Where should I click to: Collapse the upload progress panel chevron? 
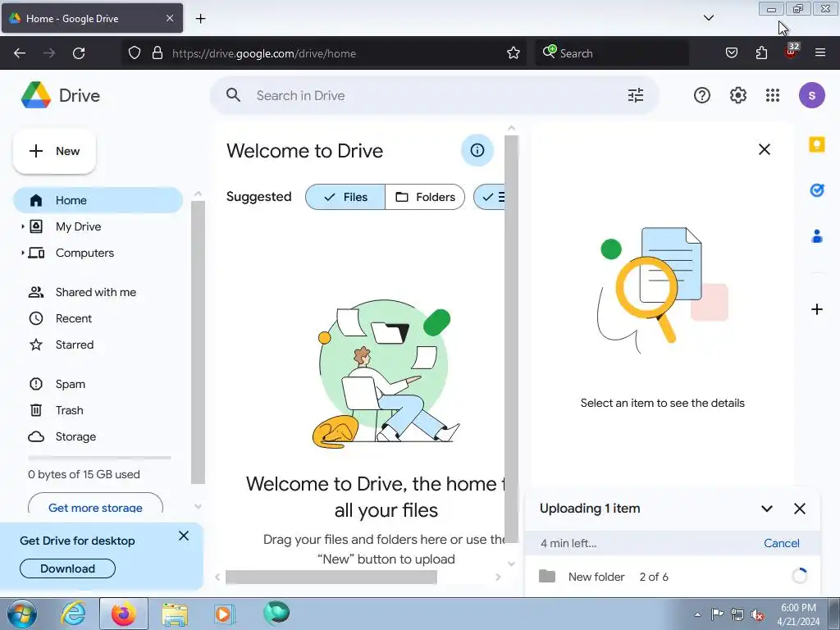click(767, 509)
